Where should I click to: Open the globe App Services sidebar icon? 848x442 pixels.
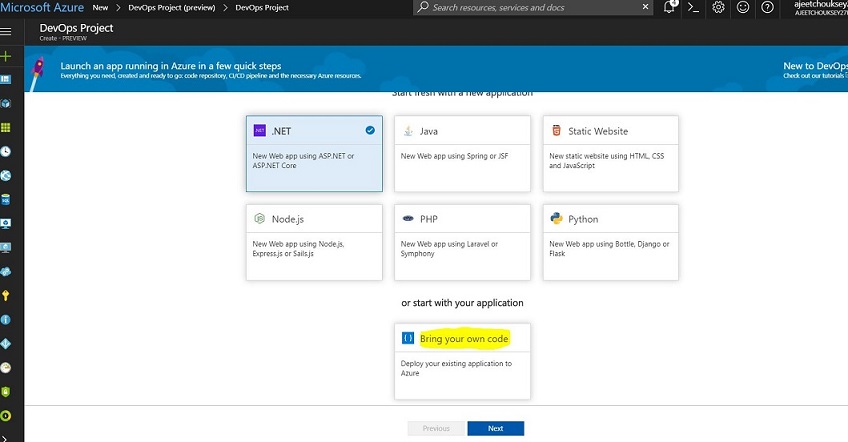(5, 175)
